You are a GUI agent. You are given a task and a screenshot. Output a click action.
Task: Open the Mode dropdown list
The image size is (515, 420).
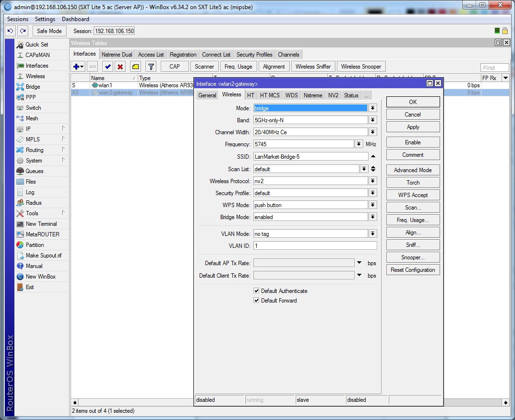point(372,108)
